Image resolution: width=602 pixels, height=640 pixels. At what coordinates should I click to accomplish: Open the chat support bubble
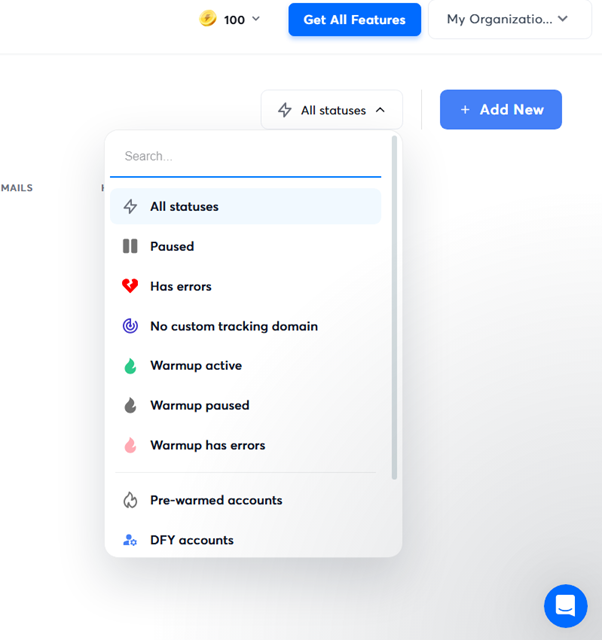(566, 606)
